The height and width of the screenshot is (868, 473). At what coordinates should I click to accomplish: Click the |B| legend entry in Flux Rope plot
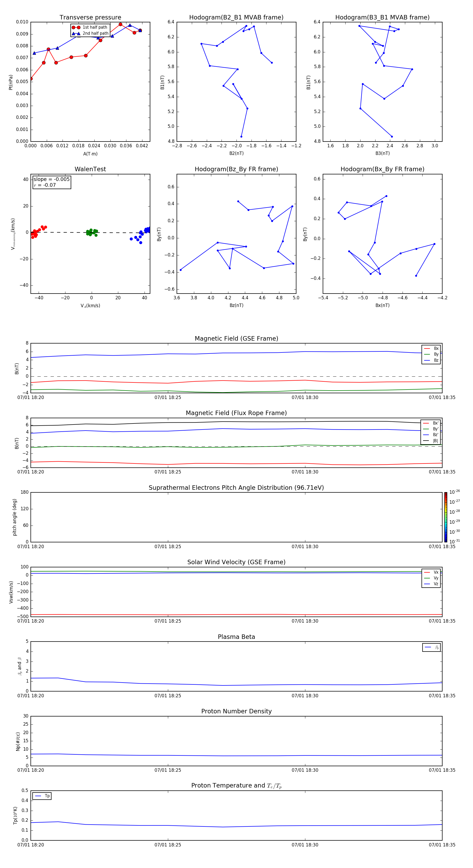click(x=431, y=441)
